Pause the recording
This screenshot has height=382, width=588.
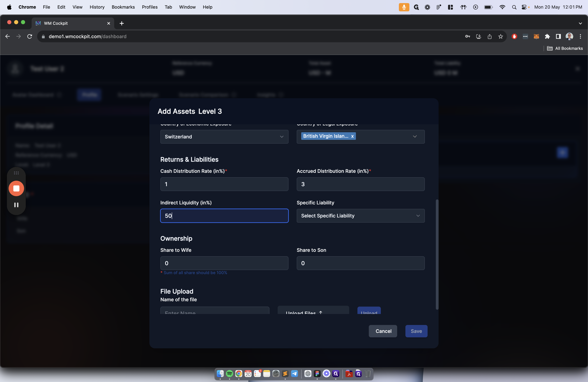[x=16, y=205]
